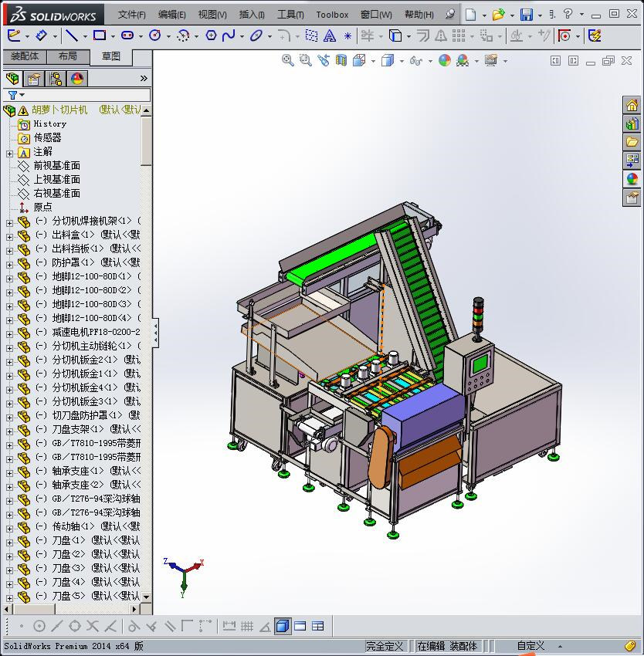Viewport: 644px width, 656px height.
Task: Open the 文件(F) menu
Action: pyautogui.click(x=131, y=15)
